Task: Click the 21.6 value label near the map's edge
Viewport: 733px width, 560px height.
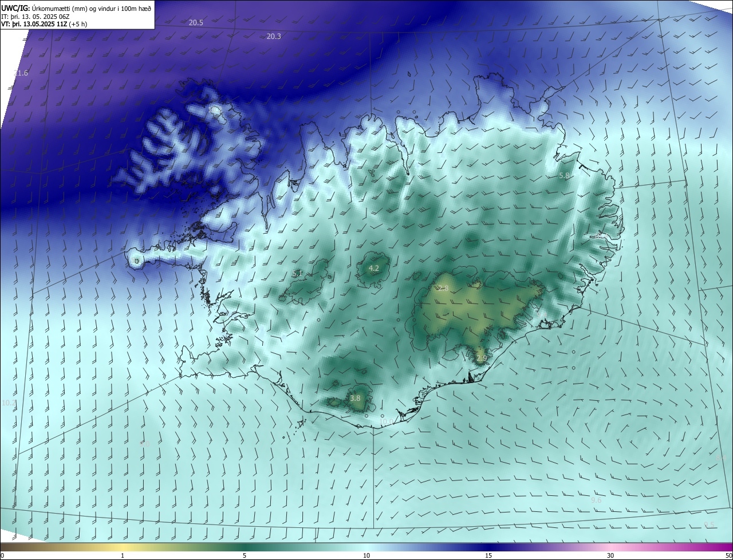Action: 21,73
